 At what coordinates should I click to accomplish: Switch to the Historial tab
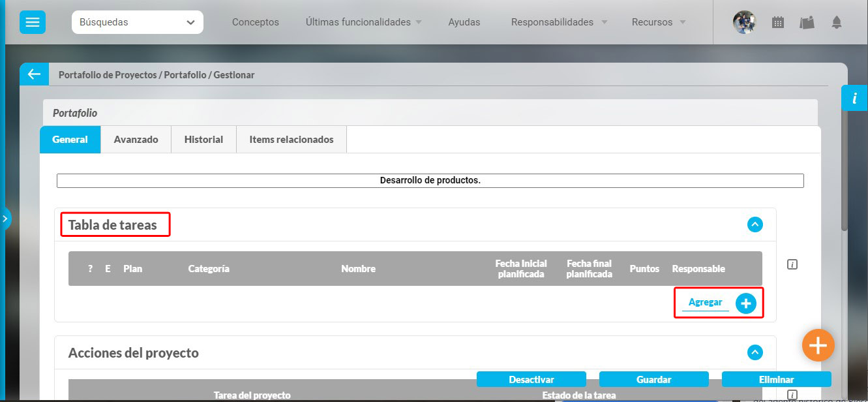click(x=203, y=140)
